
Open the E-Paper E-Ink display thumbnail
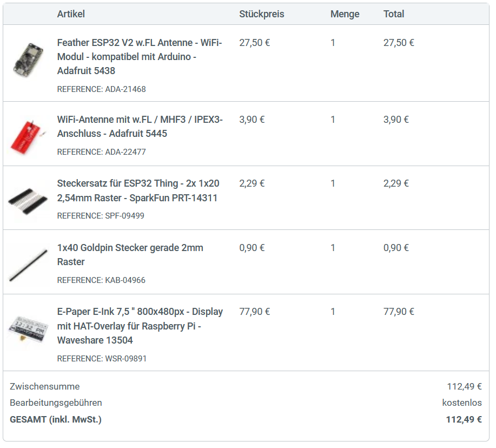pyautogui.click(x=28, y=329)
